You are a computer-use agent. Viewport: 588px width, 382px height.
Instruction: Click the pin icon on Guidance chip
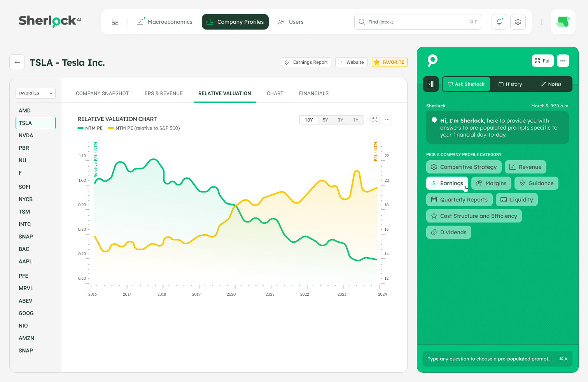522,183
